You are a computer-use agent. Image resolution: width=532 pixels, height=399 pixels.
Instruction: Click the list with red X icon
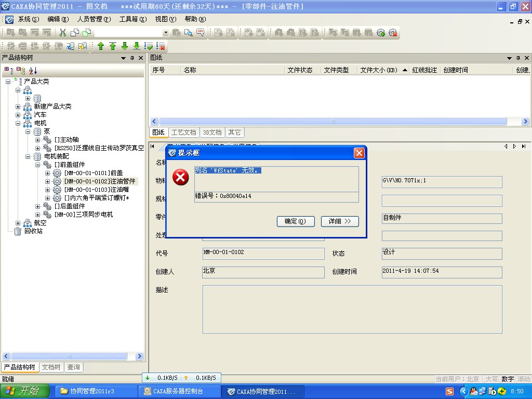[x=161, y=46]
